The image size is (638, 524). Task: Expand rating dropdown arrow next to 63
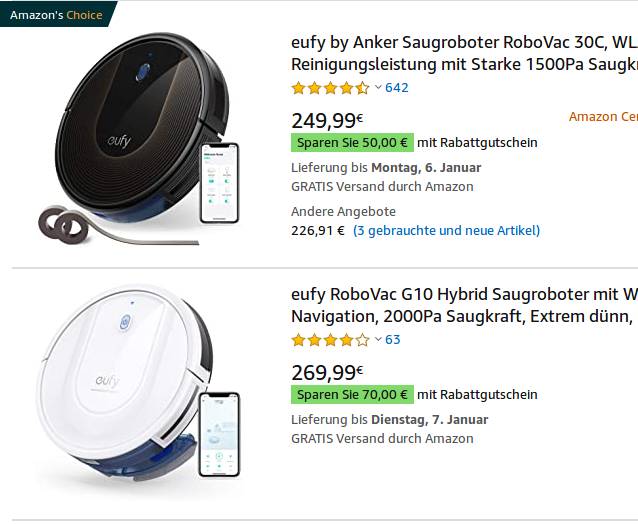tap(377, 340)
